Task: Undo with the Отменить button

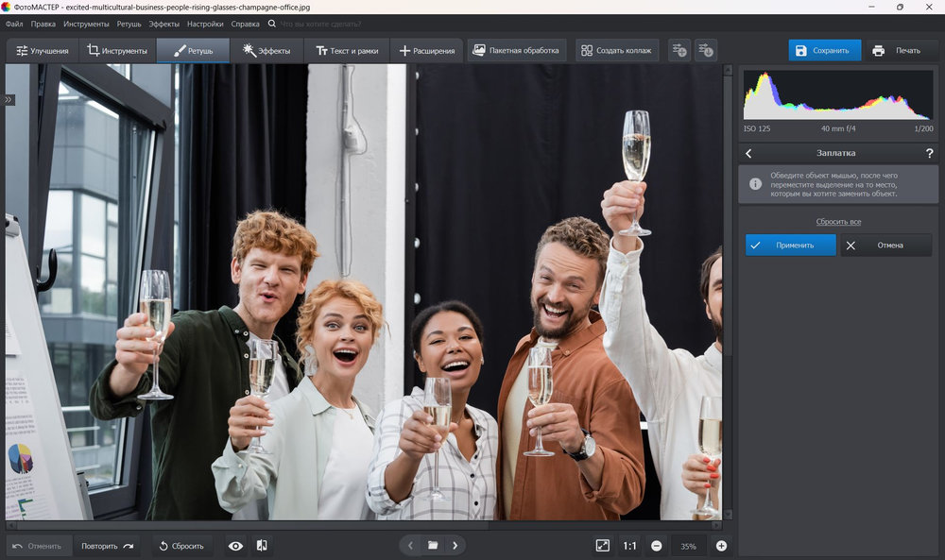Action: tap(39, 546)
